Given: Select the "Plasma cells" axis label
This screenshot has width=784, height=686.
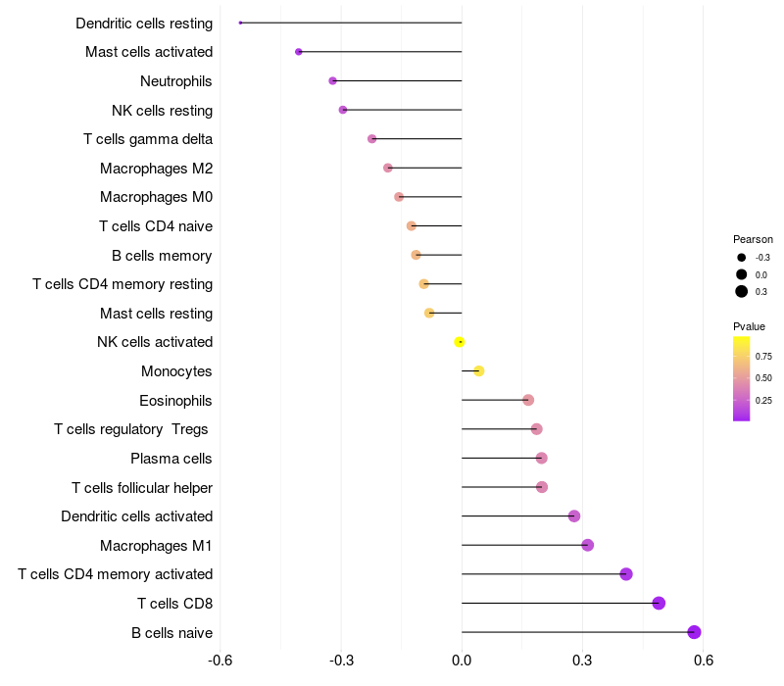Looking at the screenshot, I should (171, 459).
